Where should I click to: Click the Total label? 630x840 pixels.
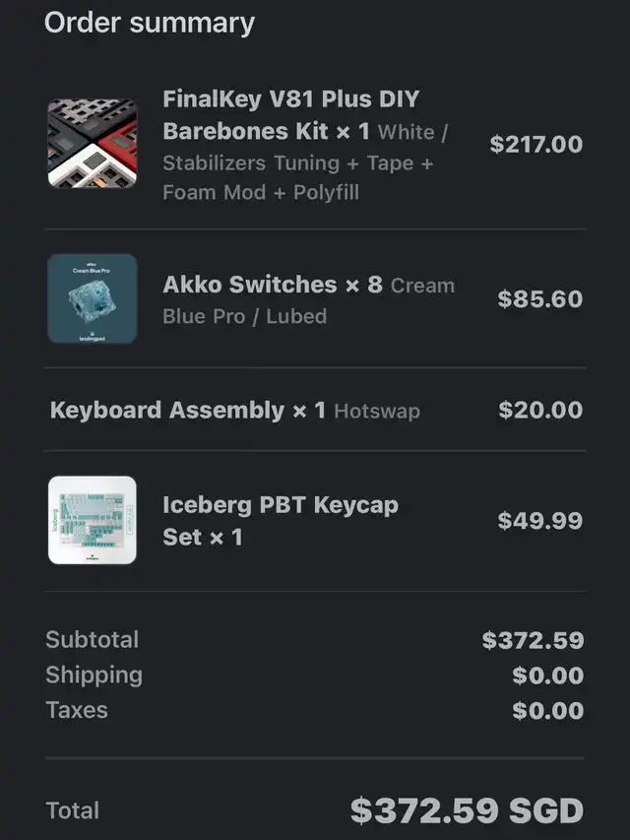click(72, 811)
